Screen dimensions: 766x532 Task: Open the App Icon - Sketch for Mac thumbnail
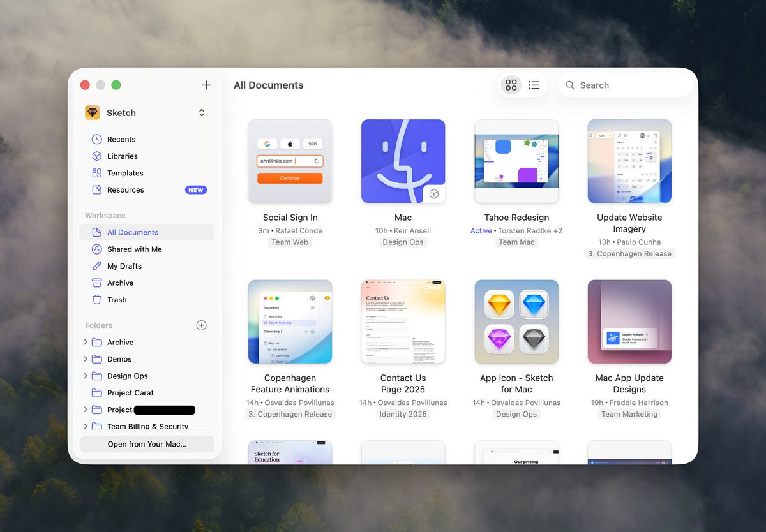516,321
